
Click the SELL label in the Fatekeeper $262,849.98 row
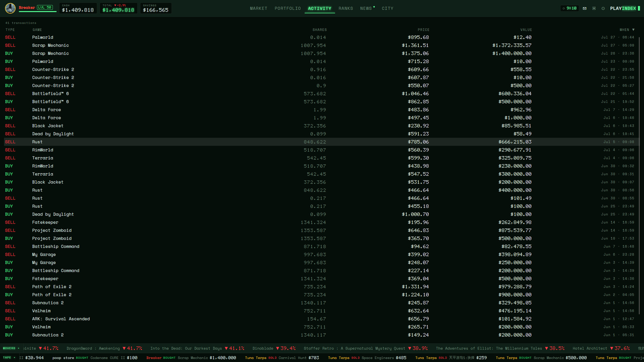click(x=10, y=222)
